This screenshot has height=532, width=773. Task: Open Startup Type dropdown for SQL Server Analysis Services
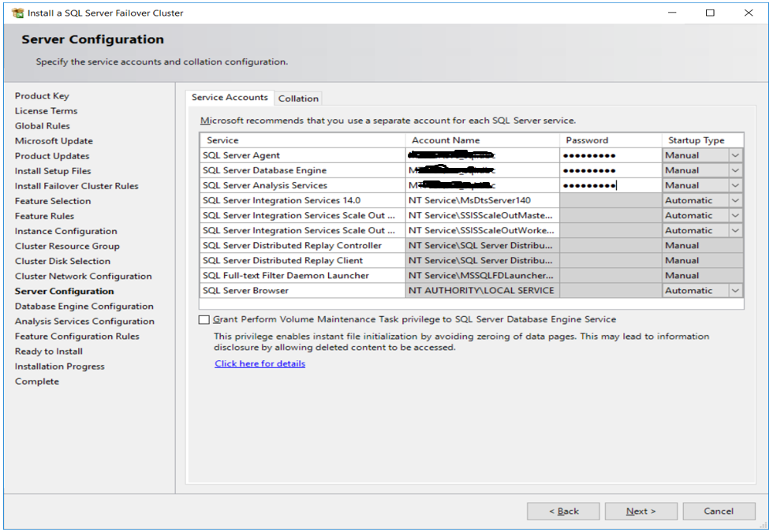coord(735,185)
